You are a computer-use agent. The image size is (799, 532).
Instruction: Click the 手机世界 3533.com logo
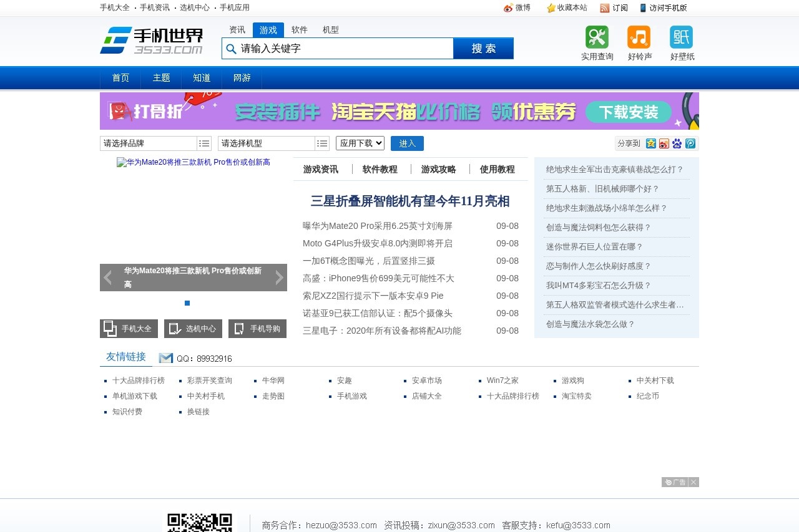click(151, 41)
